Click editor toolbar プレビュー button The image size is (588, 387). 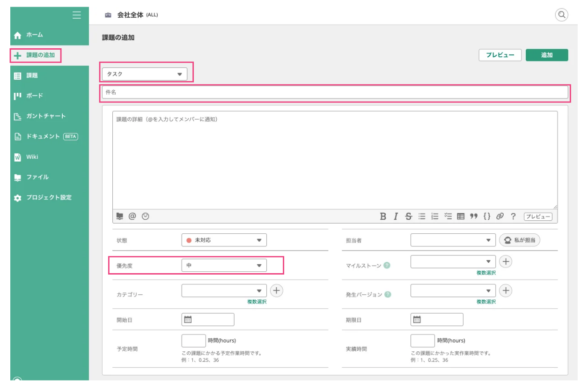(x=538, y=216)
